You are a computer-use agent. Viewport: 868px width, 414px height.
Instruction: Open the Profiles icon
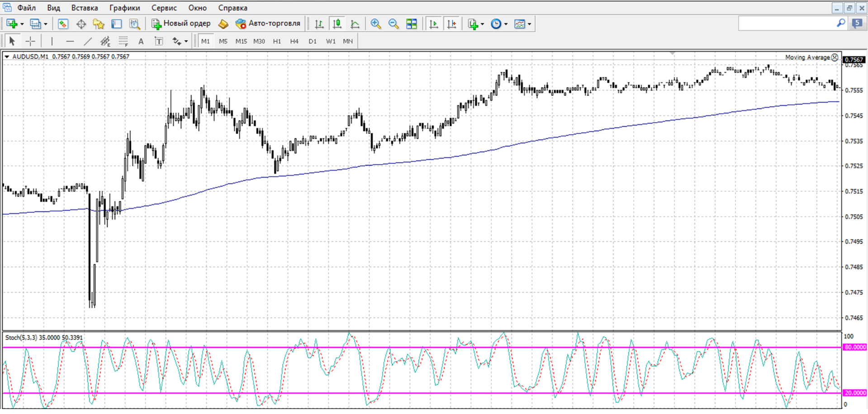[35, 24]
